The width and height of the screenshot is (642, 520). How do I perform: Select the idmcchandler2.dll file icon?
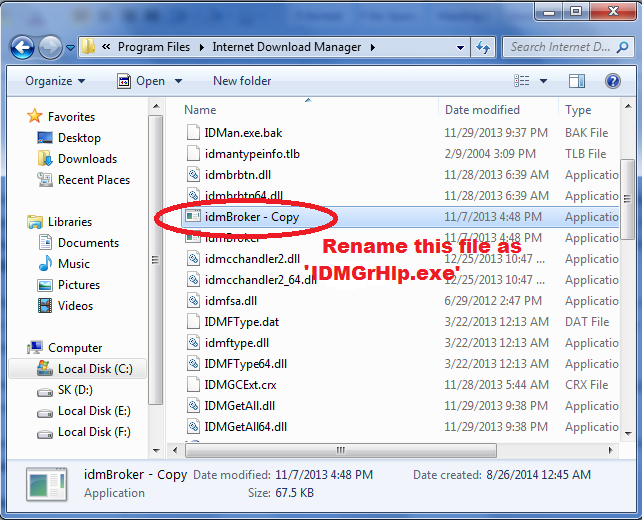(193, 259)
